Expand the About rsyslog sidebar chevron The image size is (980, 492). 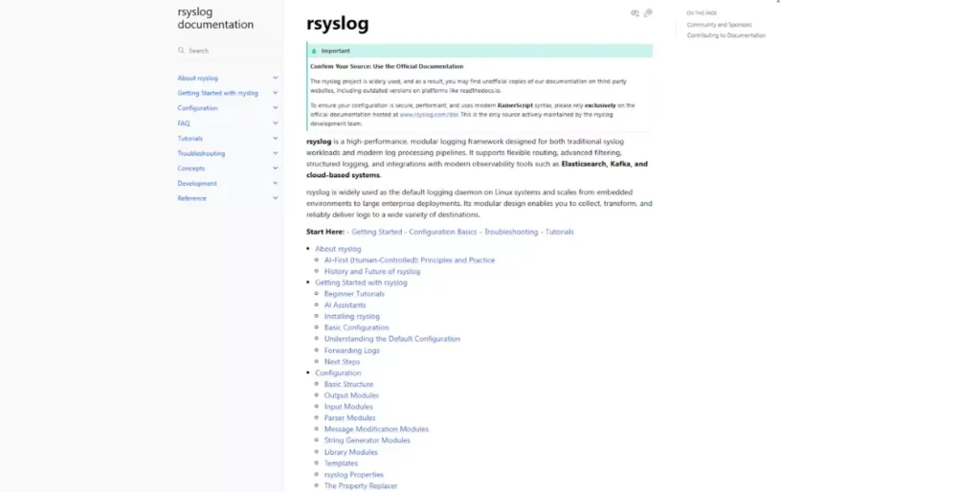pos(276,78)
